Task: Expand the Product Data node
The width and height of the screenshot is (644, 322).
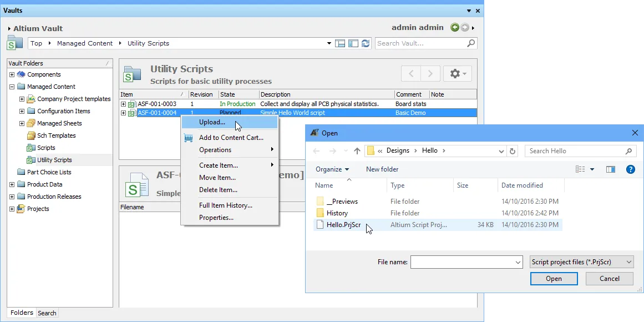Action: point(12,185)
